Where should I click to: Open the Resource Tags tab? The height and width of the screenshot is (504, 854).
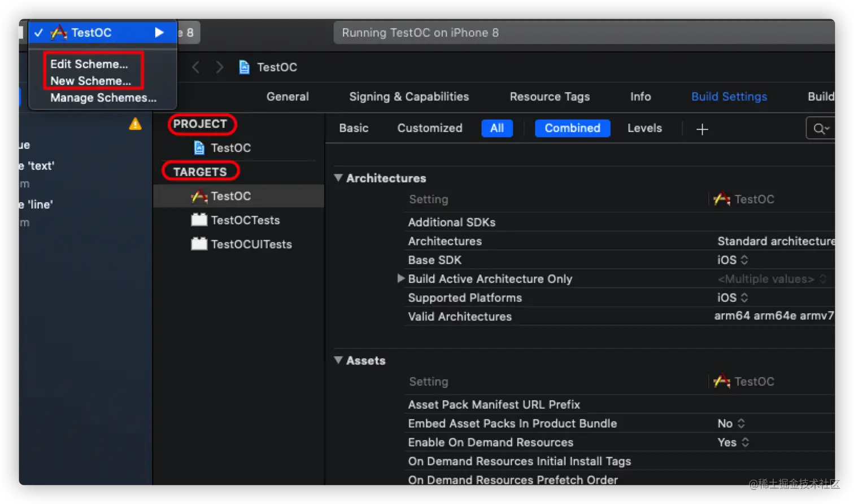click(550, 97)
